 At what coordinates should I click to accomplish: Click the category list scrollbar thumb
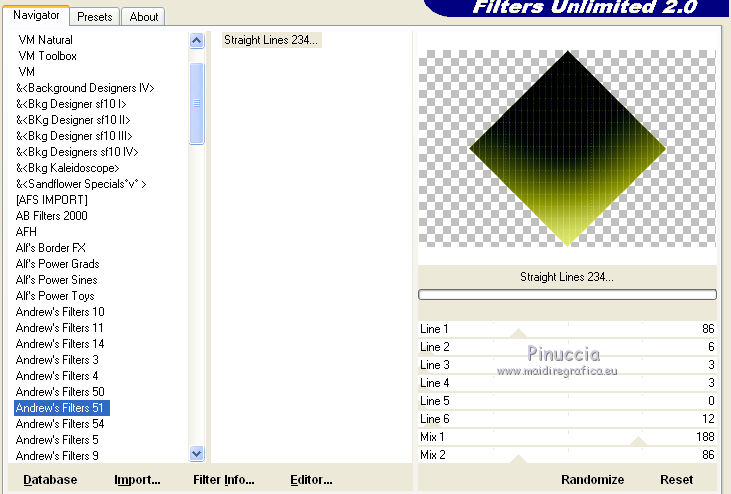pos(197,103)
